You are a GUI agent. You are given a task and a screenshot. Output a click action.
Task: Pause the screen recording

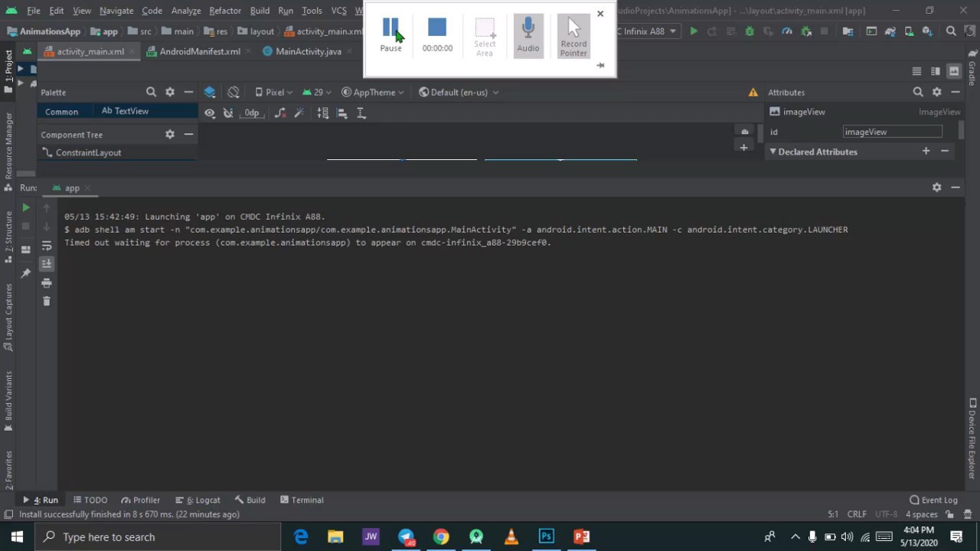click(390, 34)
